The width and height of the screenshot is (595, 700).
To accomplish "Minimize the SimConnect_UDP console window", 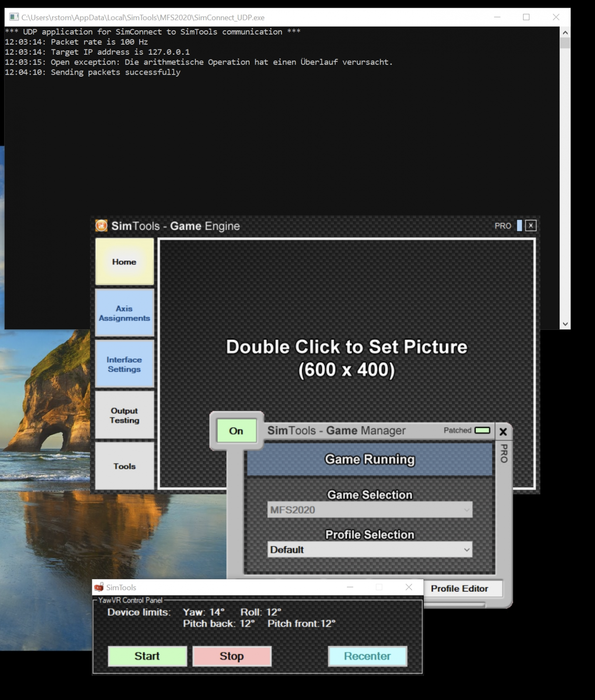I will [497, 17].
